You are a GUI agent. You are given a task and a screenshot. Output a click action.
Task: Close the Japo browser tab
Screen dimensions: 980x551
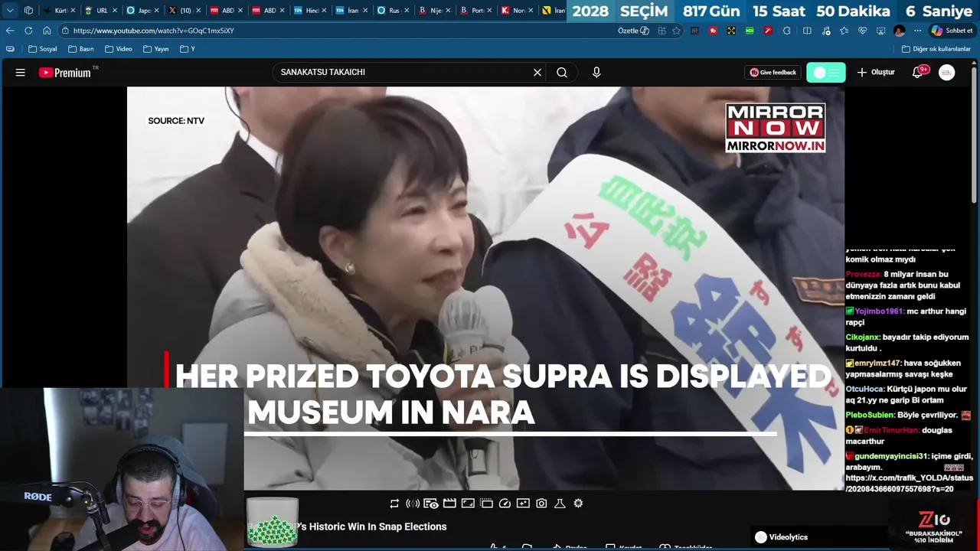tap(155, 11)
